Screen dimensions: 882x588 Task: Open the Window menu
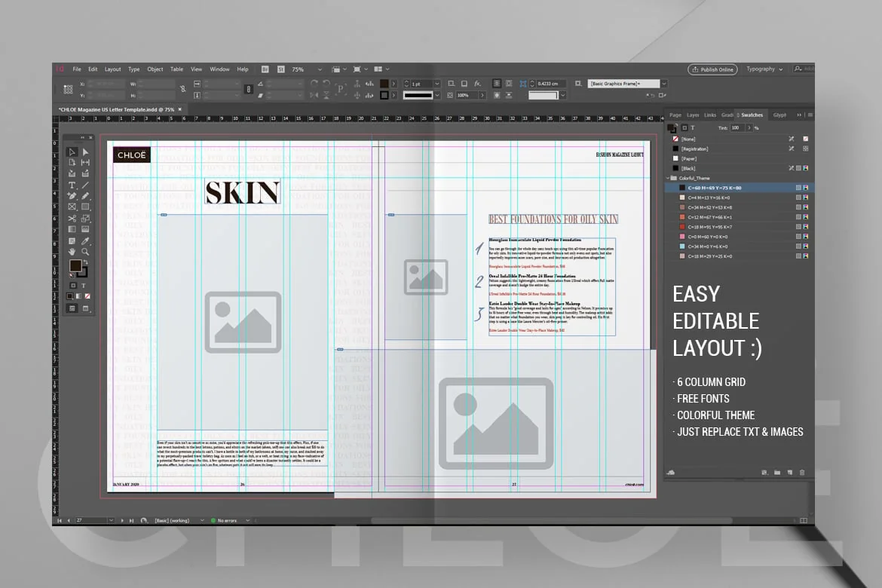click(x=219, y=69)
